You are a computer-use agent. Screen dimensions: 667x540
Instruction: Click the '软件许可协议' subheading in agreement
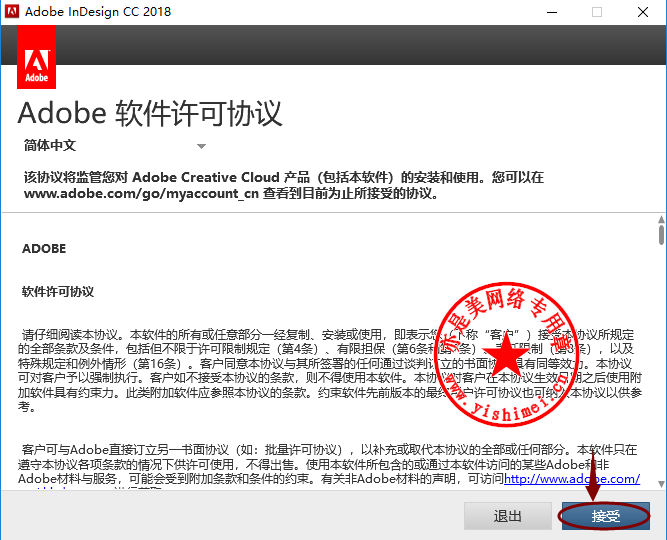point(58,291)
